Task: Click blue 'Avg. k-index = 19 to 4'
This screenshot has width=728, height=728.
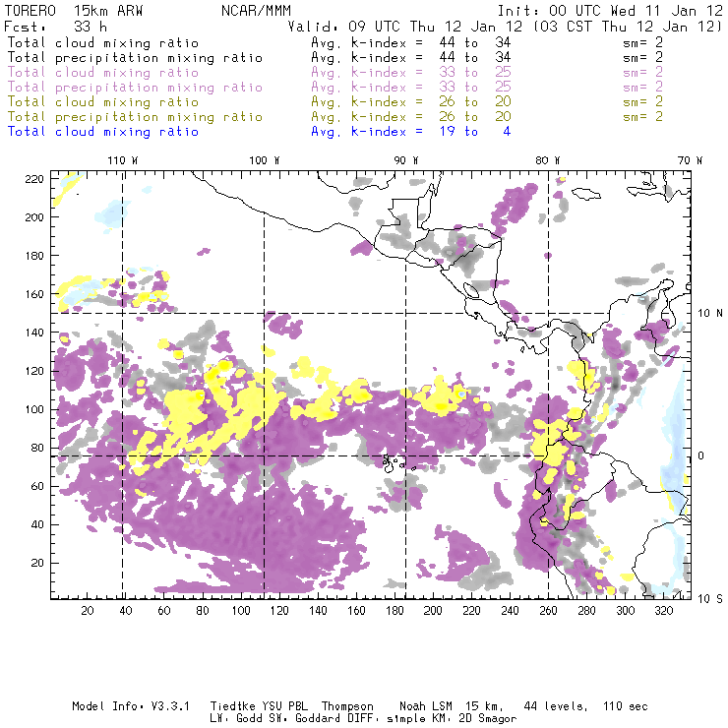Action: pyautogui.click(x=411, y=132)
